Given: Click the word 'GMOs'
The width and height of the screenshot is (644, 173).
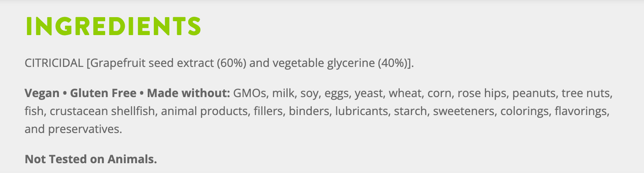Looking at the screenshot, I should click(x=250, y=93).
